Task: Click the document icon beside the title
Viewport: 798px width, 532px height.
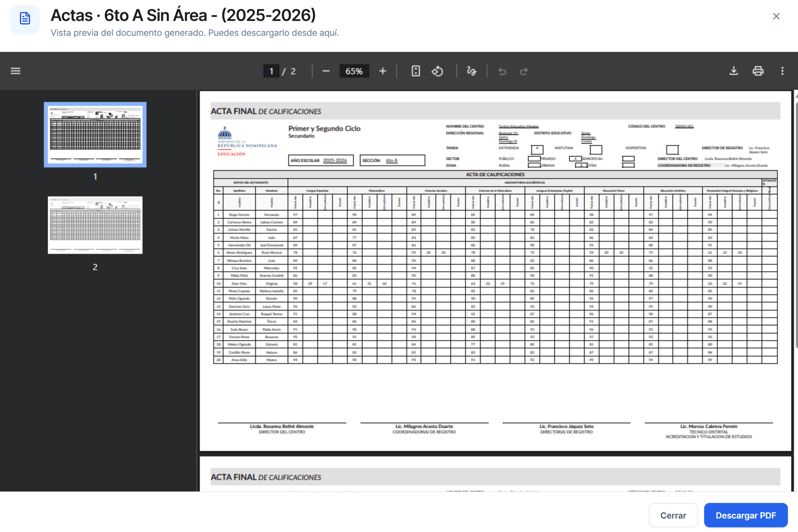Action: coord(25,19)
